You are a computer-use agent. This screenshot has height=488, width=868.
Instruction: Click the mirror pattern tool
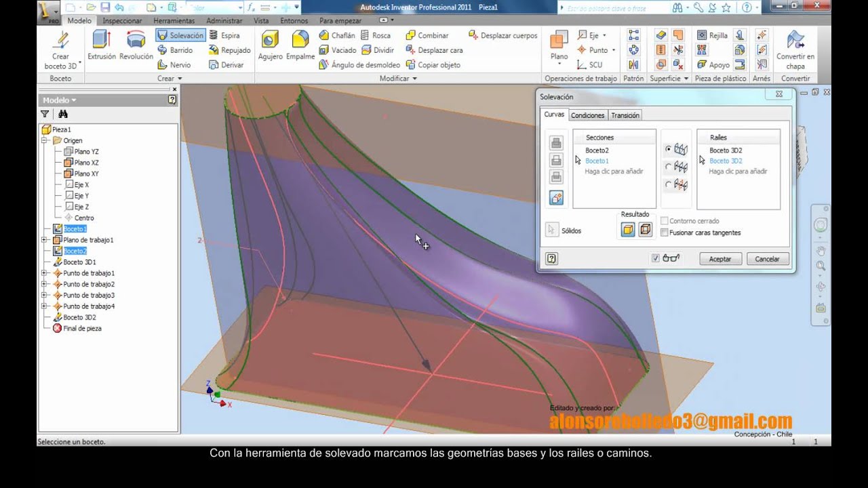(x=633, y=65)
